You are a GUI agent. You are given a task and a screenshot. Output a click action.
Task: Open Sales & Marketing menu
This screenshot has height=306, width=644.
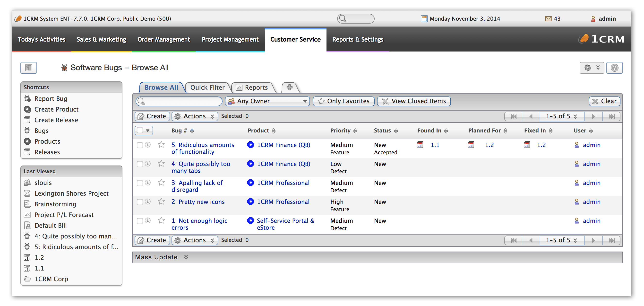pyautogui.click(x=101, y=40)
